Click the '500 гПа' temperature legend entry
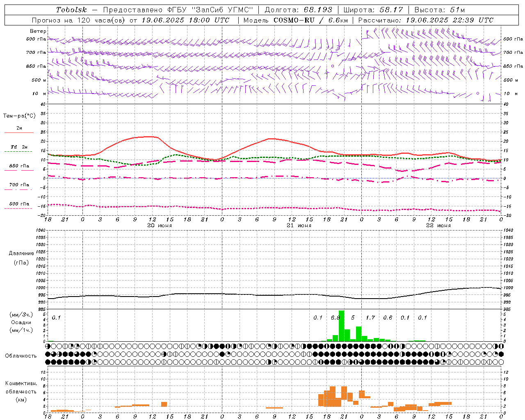 click(x=19, y=204)
